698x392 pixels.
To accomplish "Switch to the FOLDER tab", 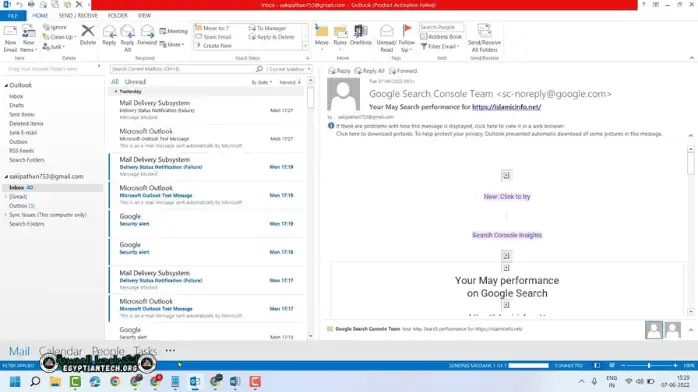I will click(118, 16).
